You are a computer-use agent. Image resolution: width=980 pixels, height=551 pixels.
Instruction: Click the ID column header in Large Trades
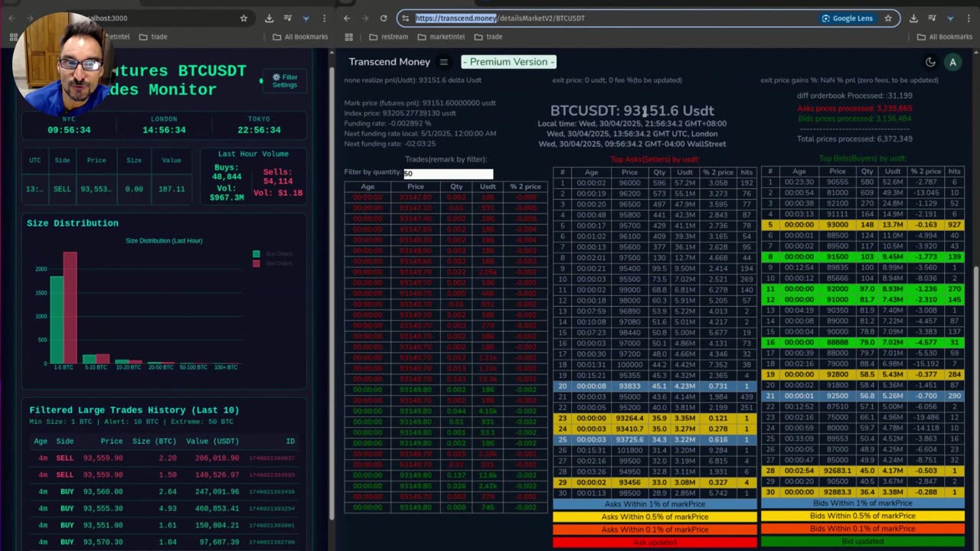click(290, 442)
